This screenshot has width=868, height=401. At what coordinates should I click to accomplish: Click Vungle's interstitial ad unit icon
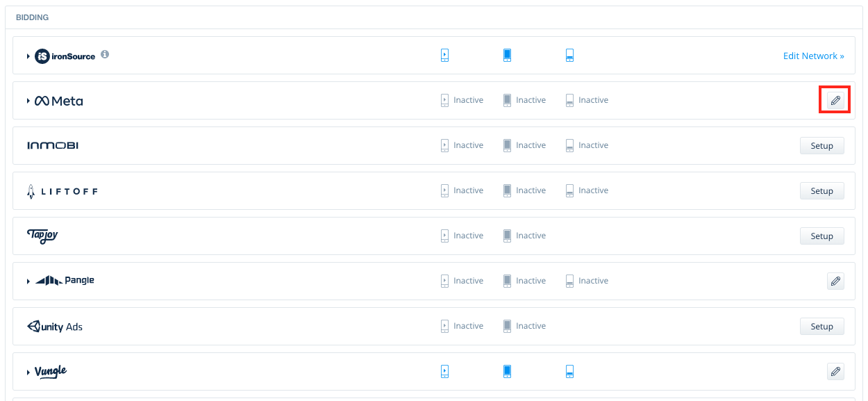pos(507,371)
